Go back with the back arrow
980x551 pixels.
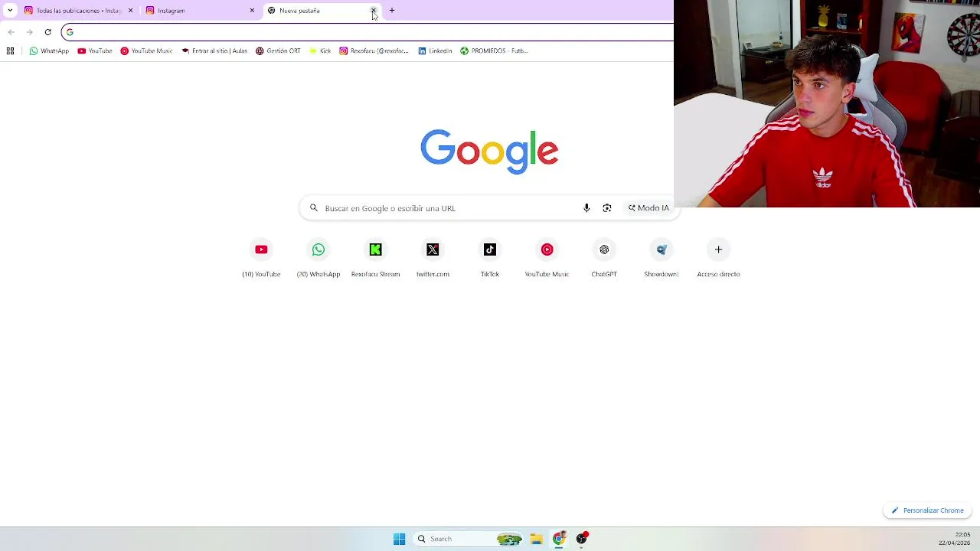(x=11, y=32)
